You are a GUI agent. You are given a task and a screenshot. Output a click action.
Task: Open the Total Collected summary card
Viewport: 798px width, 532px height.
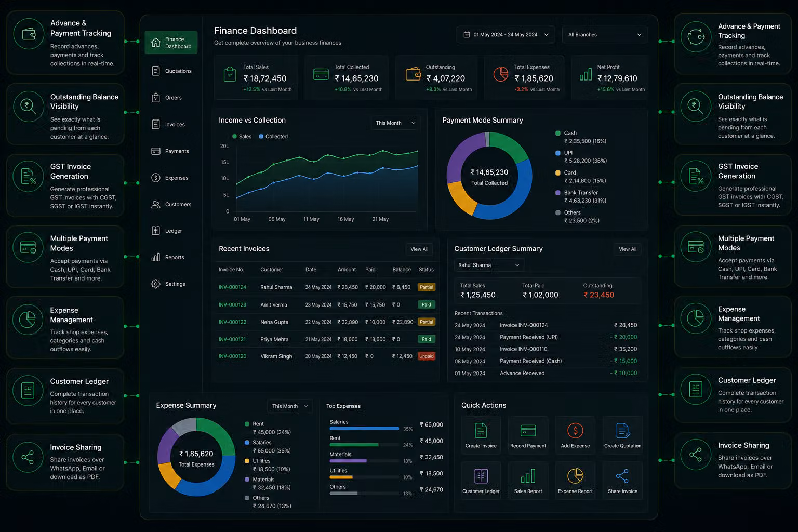tap(347, 77)
